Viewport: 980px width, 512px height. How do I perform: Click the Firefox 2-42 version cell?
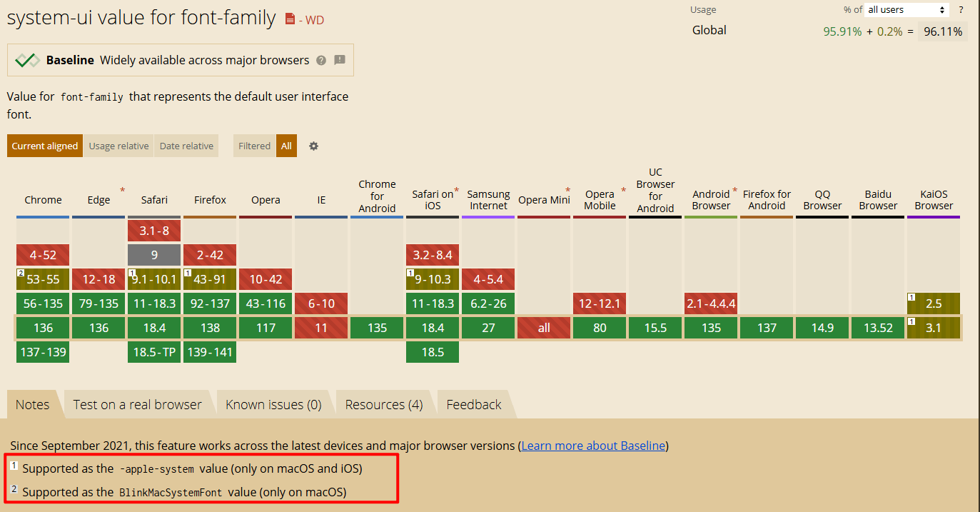tap(210, 255)
